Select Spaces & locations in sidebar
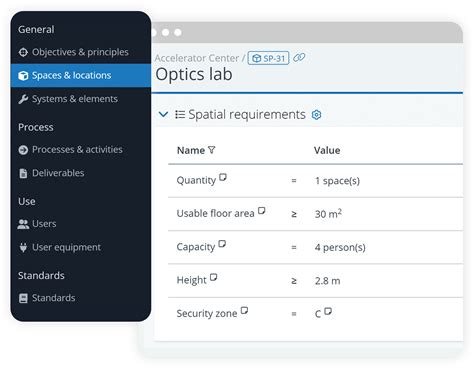The width and height of the screenshot is (474, 368). (81, 75)
